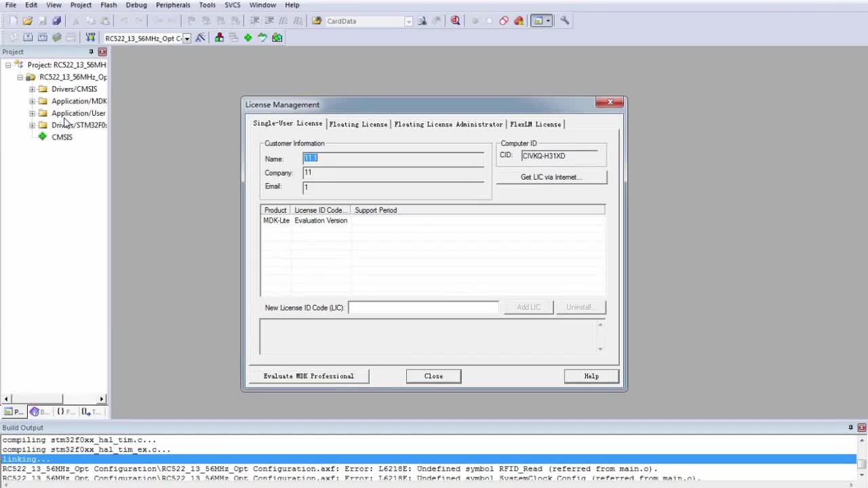Pin the Build Output panel
Image resolution: width=868 pixels, height=488 pixels.
(850, 428)
